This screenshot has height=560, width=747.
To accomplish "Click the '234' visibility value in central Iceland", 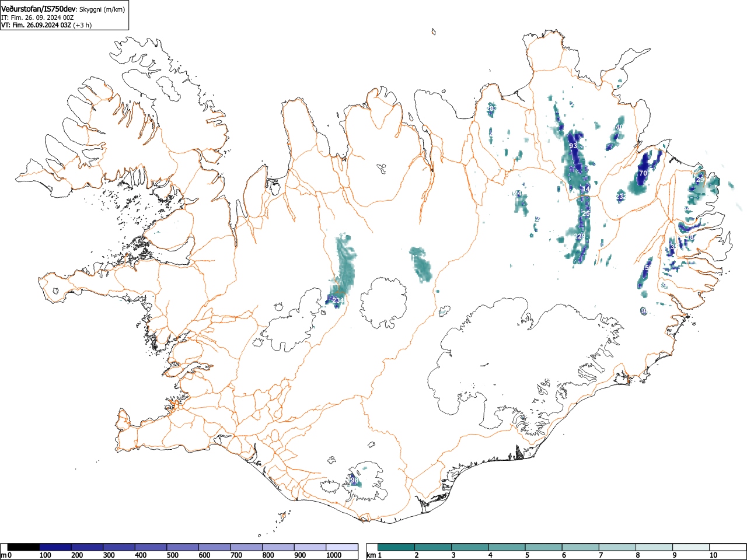I will pyautogui.click(x=338, y=300).
